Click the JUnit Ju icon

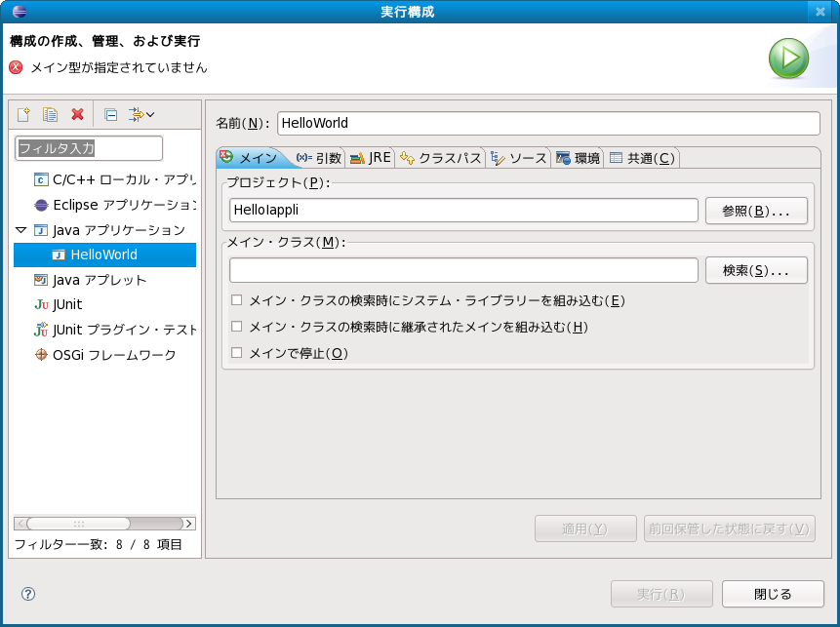tap(41, 304)
